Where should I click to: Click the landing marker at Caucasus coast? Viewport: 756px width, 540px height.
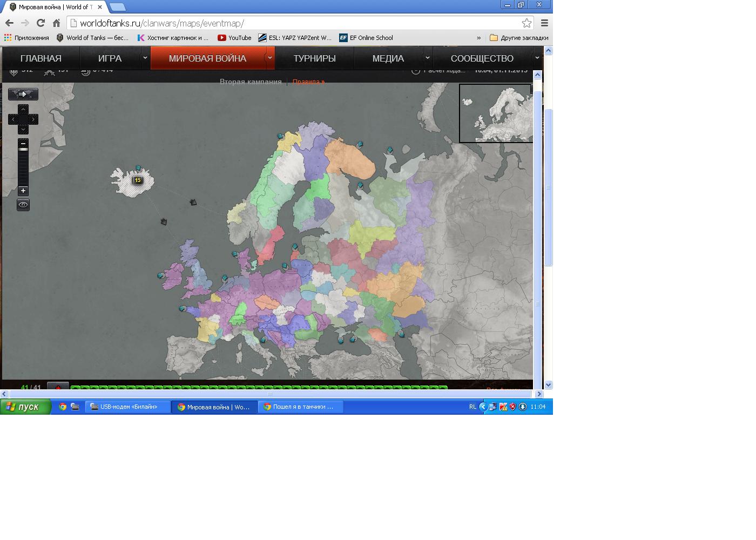[401, 334]
